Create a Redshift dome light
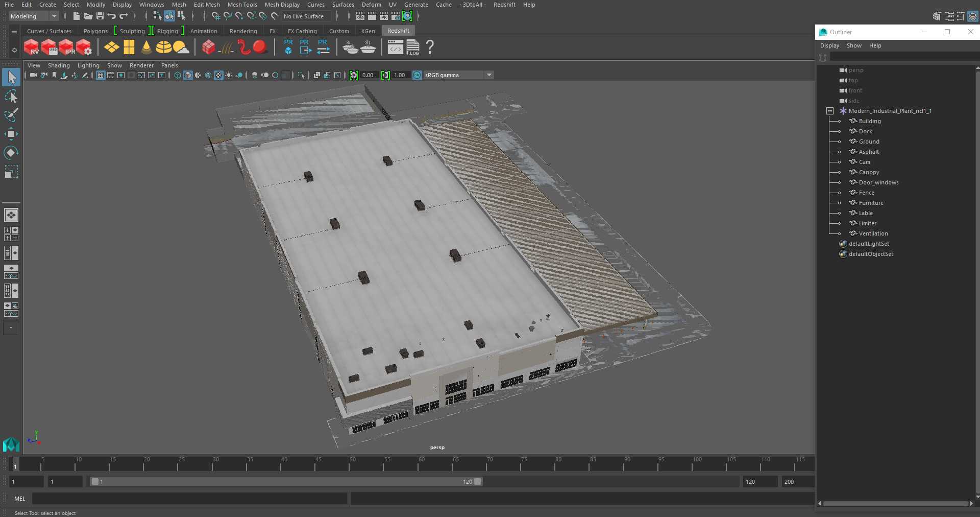The height and width of the screenshot is (517, 980). pyautogui.click(x=164, y=48)
